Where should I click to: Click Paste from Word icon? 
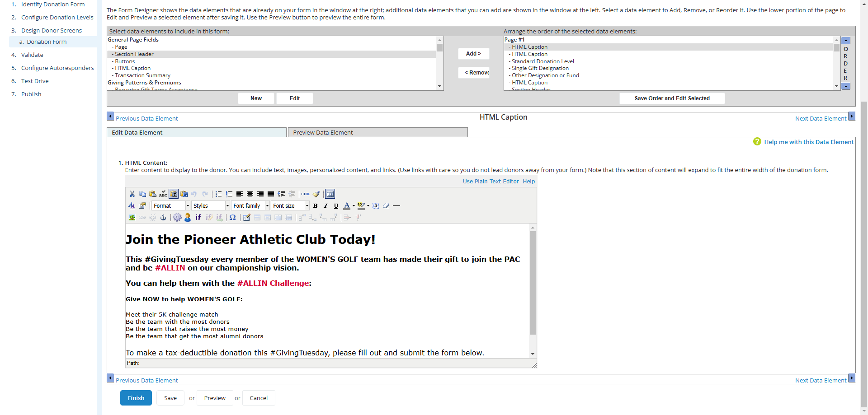pyautogui.click(x=184, y=194)
